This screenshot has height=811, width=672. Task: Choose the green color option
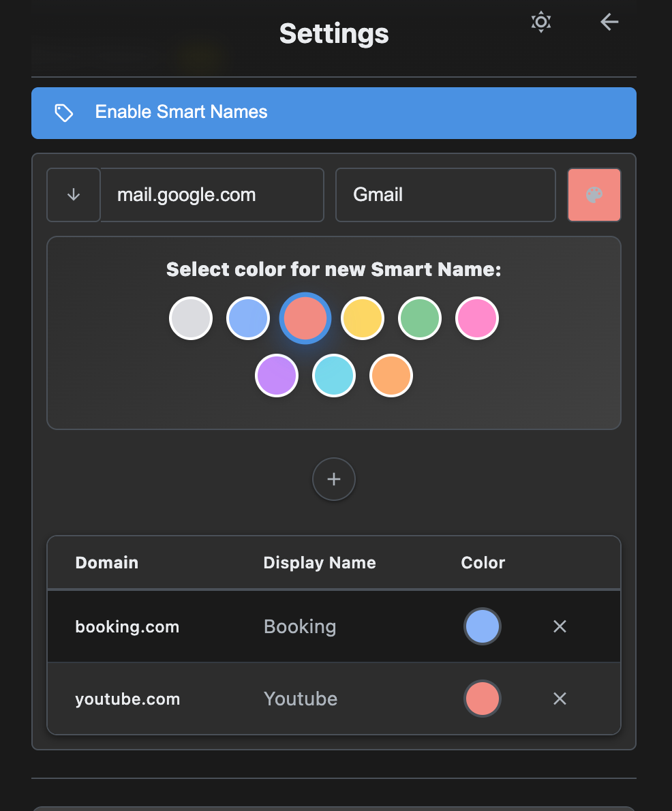pos(419,318)
